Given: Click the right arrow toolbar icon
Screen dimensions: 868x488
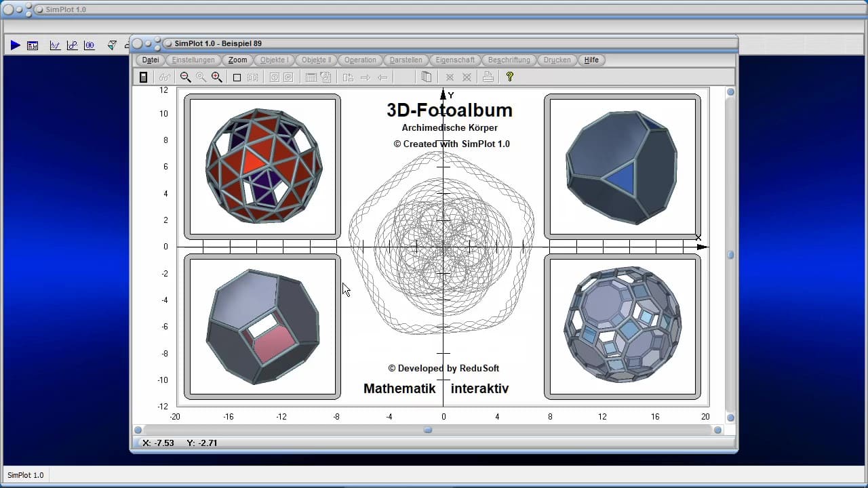Looking at the screenshot, I should tap(365, 77).
